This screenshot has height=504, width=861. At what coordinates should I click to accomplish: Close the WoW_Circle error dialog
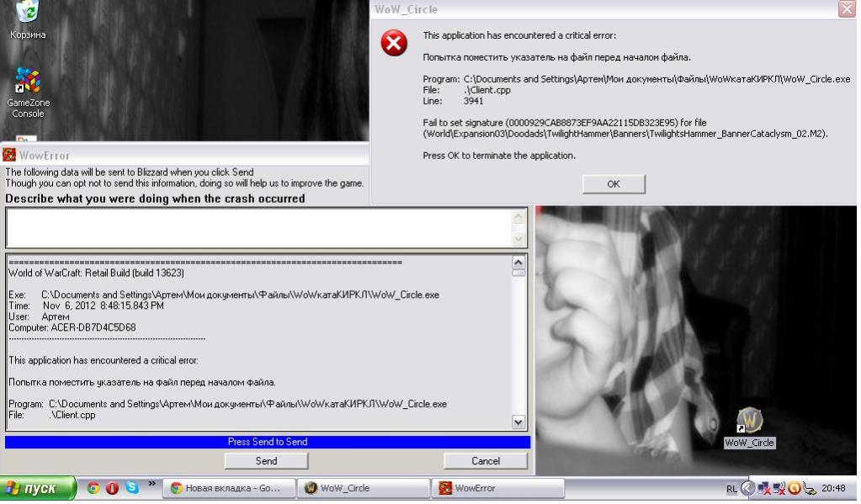point(847,9)
